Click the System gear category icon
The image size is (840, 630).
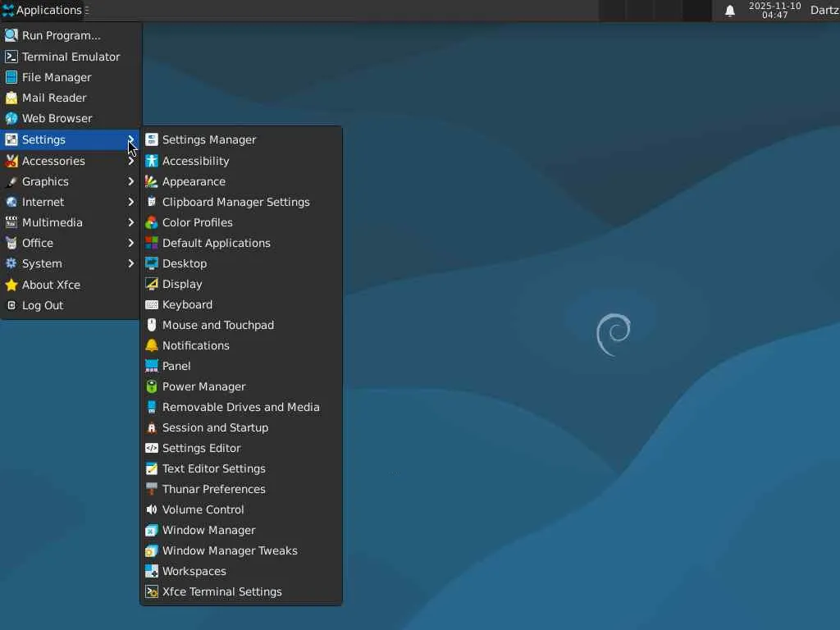point(11,263)
